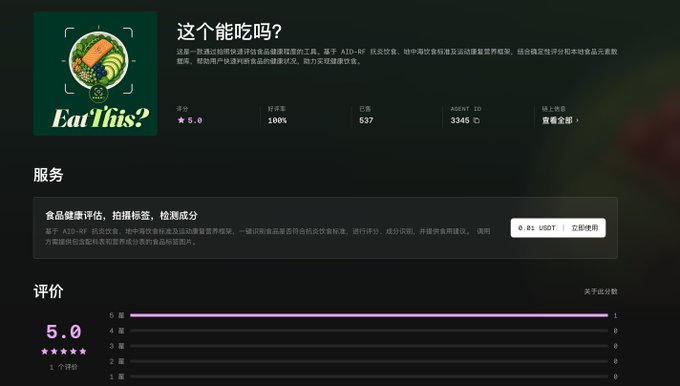Image resolution: width=680 pixels, height=386 pixels.
Task: Click the 100% positive rating value
Action: [x=277, y=121]
